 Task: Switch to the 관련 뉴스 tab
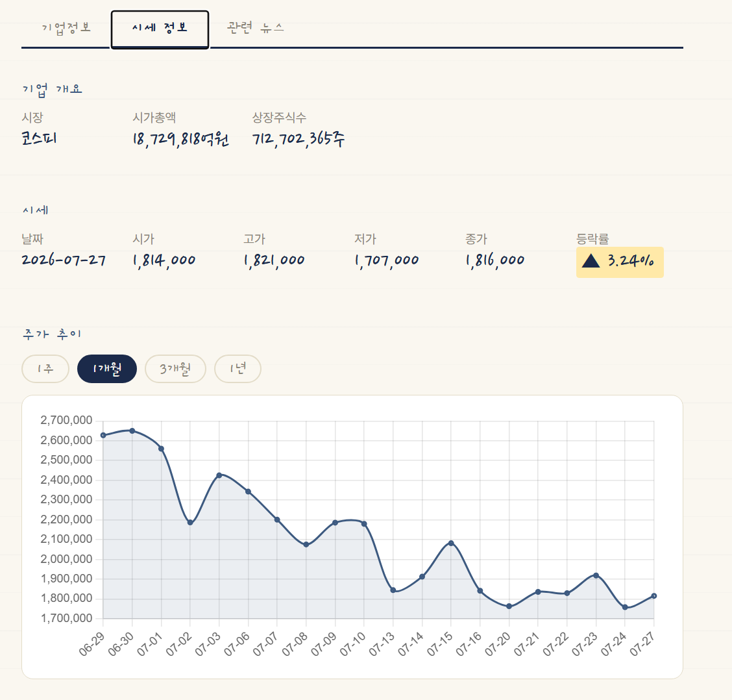pyautogui.click(x=255, y=28)
